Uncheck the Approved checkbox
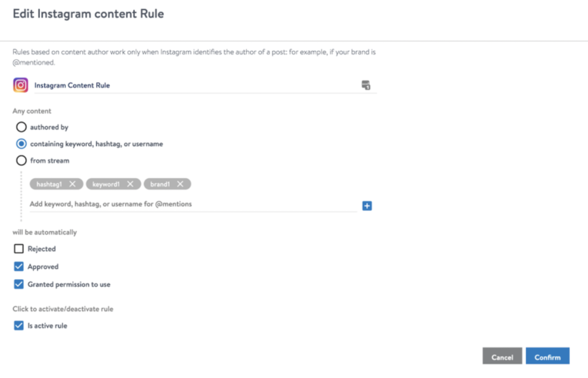 [19, 266]
